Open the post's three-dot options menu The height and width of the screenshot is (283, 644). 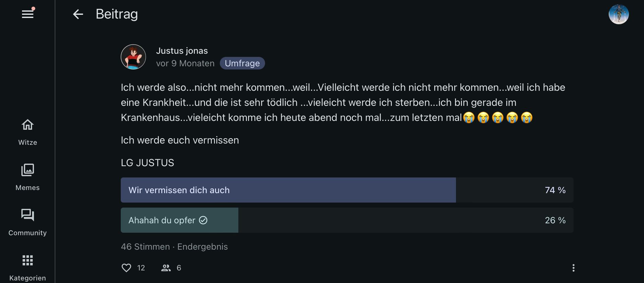(x=573, y=268)
